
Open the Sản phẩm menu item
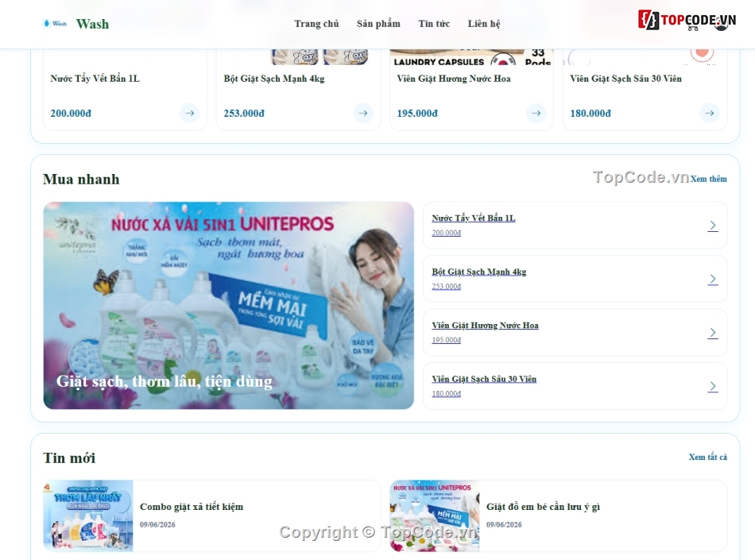point(378,24)
